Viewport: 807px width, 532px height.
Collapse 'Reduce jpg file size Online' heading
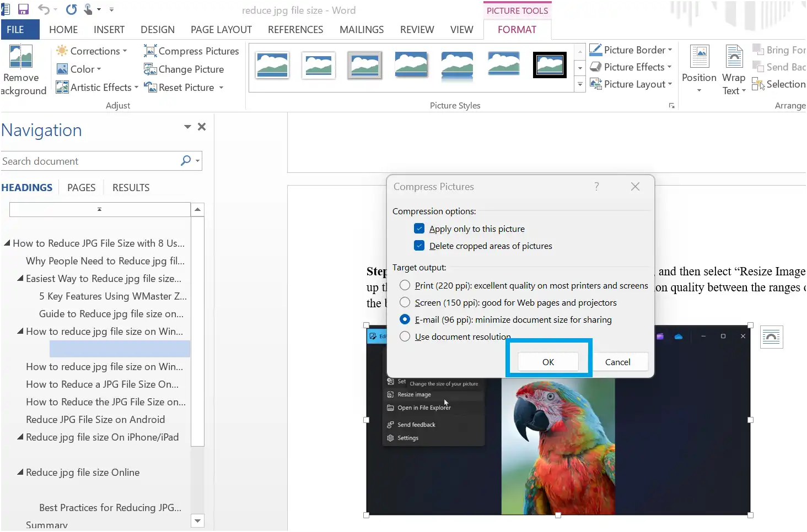tap(20, 472)
